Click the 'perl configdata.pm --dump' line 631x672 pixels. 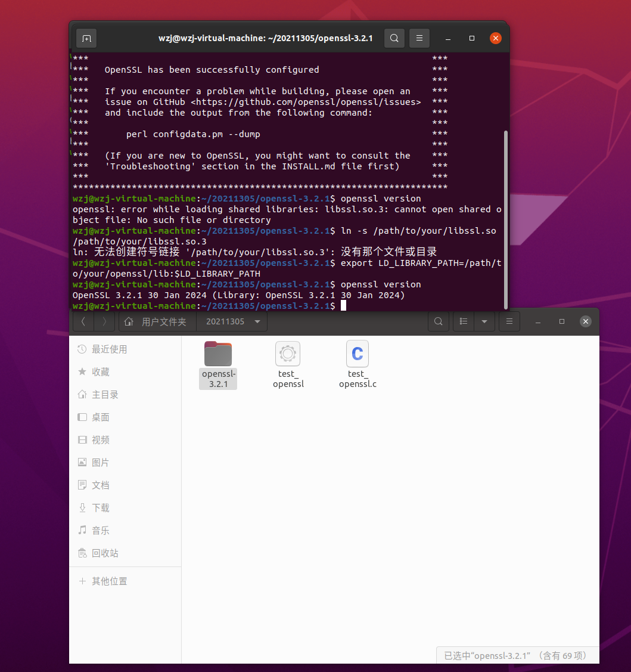coord(193,134)
